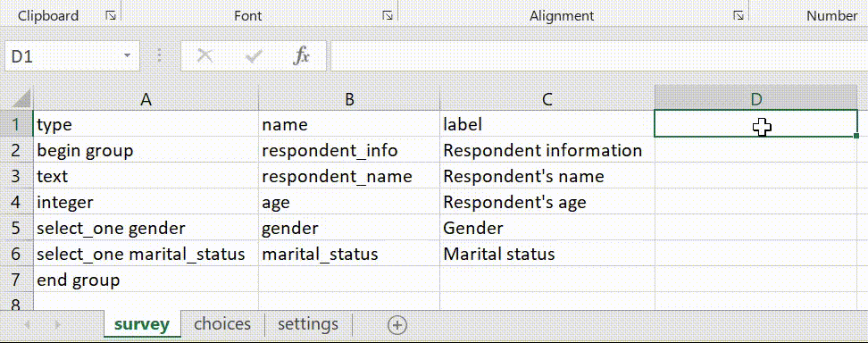Select cell containing 'begin group'

(146, 149)
